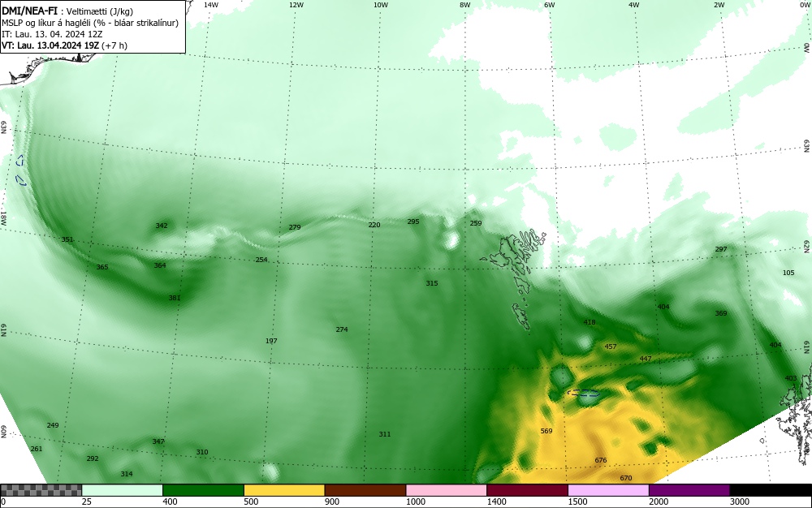Click the 'MSLP og líkur á hagléli' line
812x508 pixels.
[x=90, y=23]
